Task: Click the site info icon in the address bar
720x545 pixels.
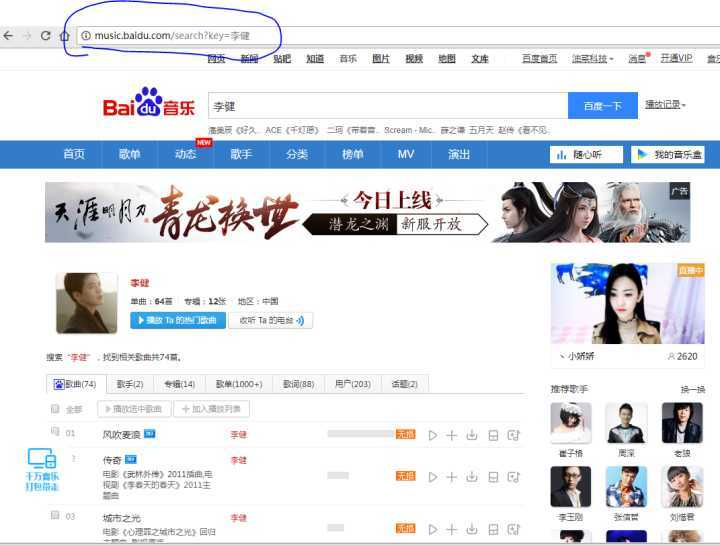Action: (86, 35)
